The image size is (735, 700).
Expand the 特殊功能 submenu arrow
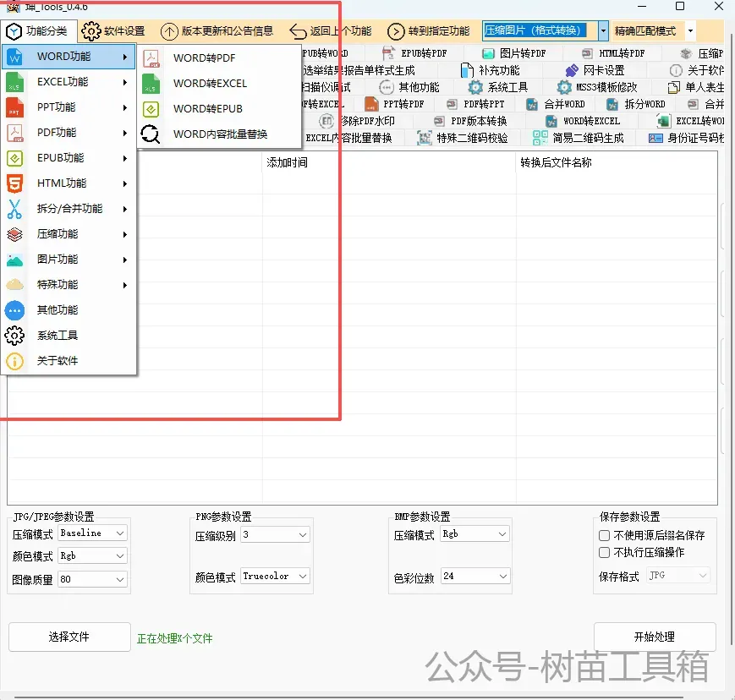(x=124, y=285)
